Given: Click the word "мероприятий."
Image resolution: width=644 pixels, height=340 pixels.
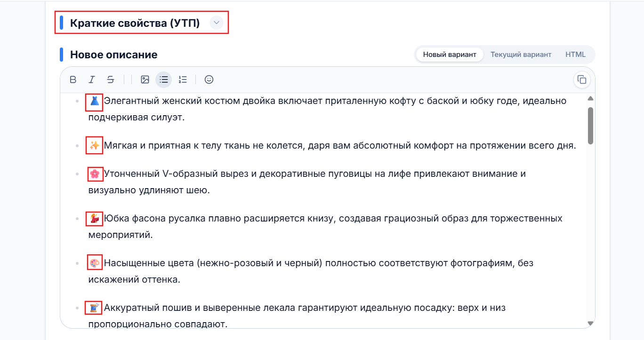Looking at the screenshot, I should (x=121, y=235).
